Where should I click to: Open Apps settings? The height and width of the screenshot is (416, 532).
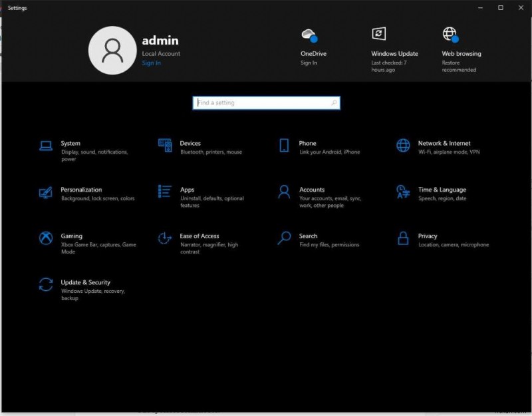click(x=186, y=189)
